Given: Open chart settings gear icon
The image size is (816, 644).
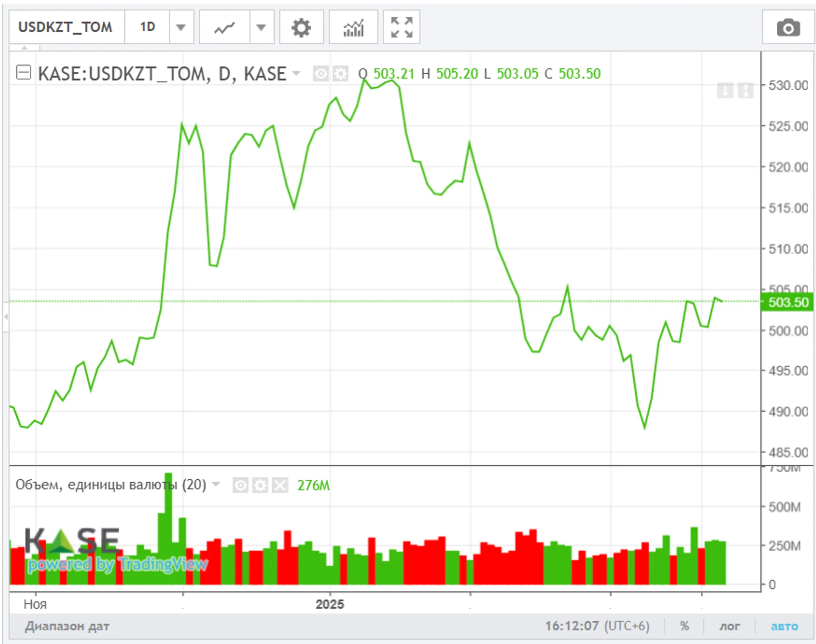Looking at the screenshot, I should click(x=301, y=28).
